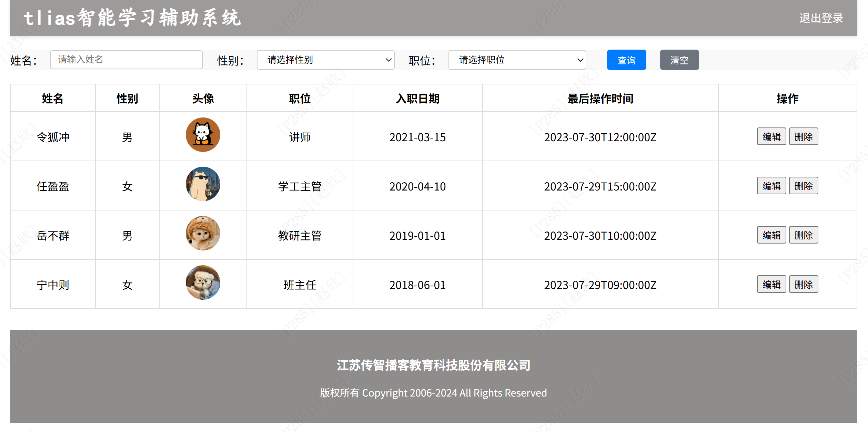Click the 姓名 name input field
868x432 pixels.
click(126, 60)
